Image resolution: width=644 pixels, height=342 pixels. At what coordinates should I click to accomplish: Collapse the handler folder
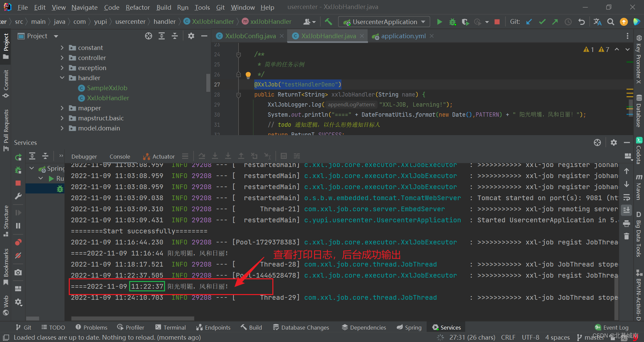click(x=62, y=78)
